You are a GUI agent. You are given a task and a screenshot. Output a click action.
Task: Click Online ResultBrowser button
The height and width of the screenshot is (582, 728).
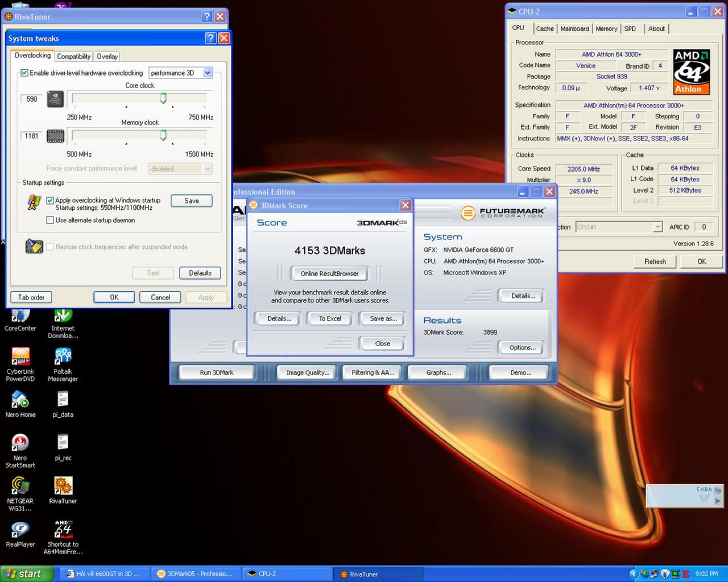coord(329,273)
